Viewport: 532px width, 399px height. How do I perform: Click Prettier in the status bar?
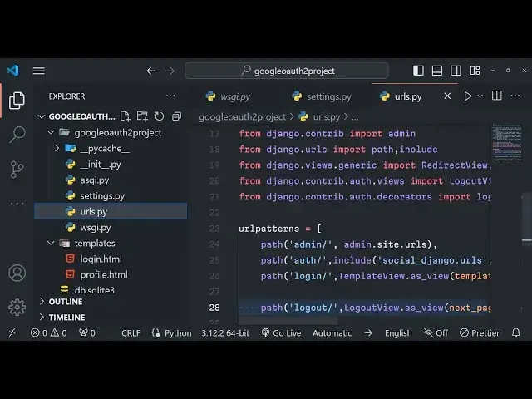point(480,333)
